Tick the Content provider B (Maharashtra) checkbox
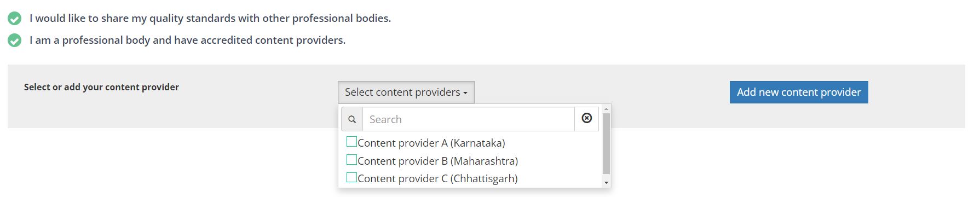Screen dimensions: 980x197 (x=351, y=160)
